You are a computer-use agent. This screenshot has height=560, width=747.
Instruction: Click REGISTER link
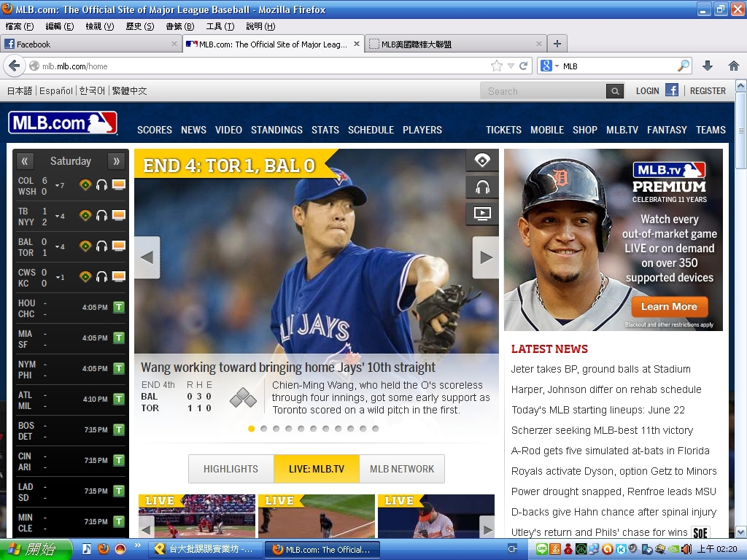(x=708, y=90)
